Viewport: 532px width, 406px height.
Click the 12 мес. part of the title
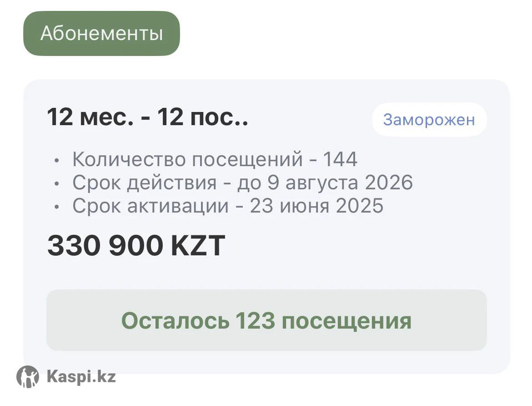coord(90,118)
